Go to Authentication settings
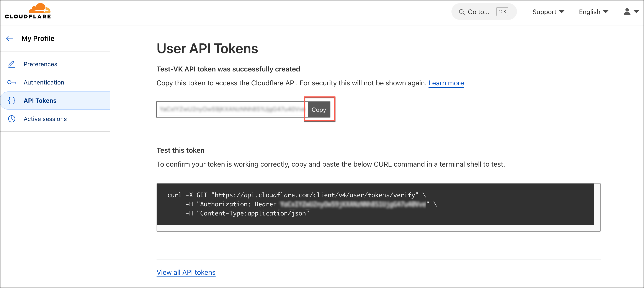The width and height of the screenshot is (644, 288). tap(44, 82)
